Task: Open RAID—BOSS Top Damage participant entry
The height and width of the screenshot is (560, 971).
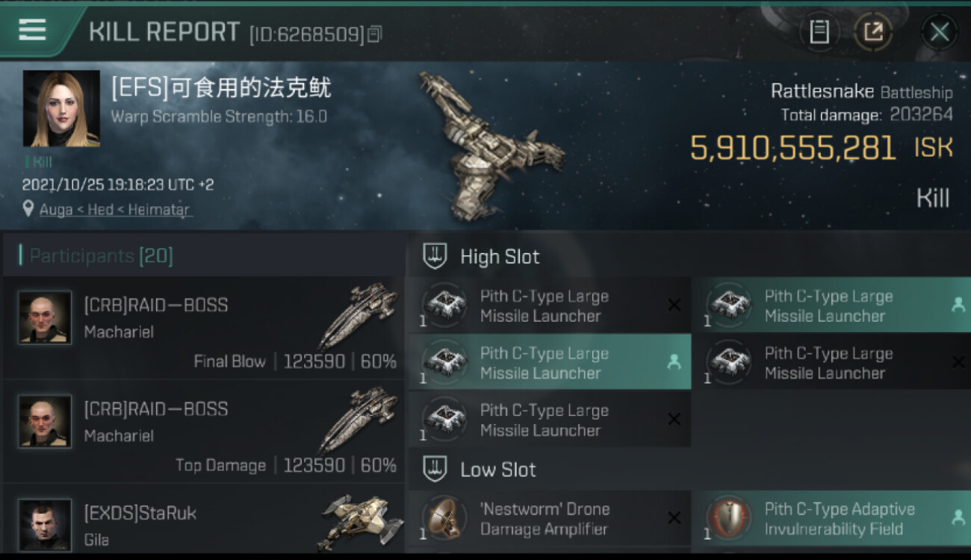Action: click(203, 432)
